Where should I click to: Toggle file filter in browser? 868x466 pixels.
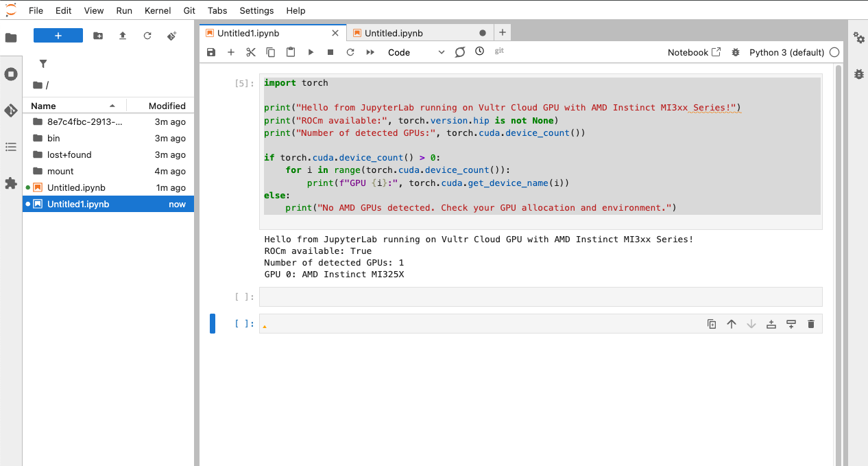43,64
